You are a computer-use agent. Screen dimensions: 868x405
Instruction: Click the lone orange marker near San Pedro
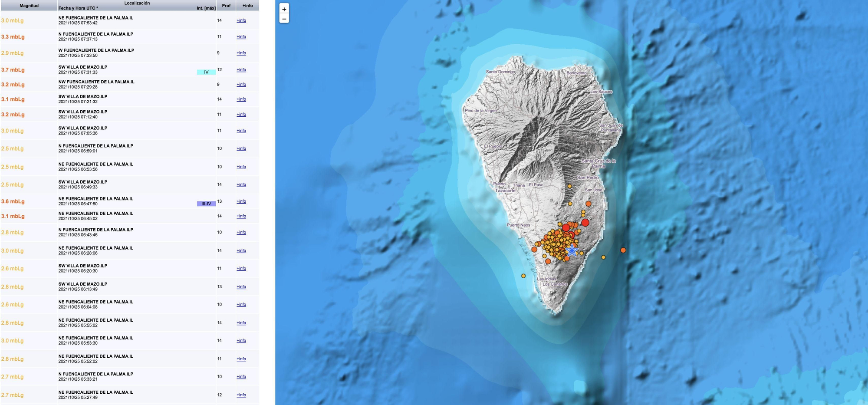569,186
